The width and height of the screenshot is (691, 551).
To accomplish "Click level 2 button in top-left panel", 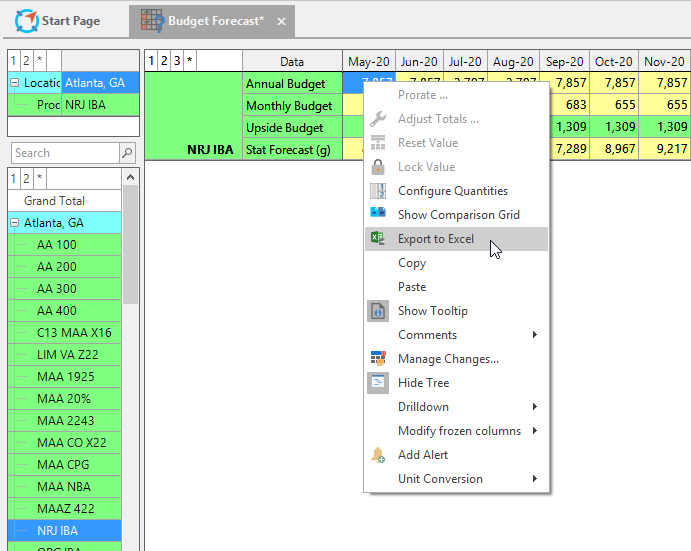I will [x=26, y=60].
